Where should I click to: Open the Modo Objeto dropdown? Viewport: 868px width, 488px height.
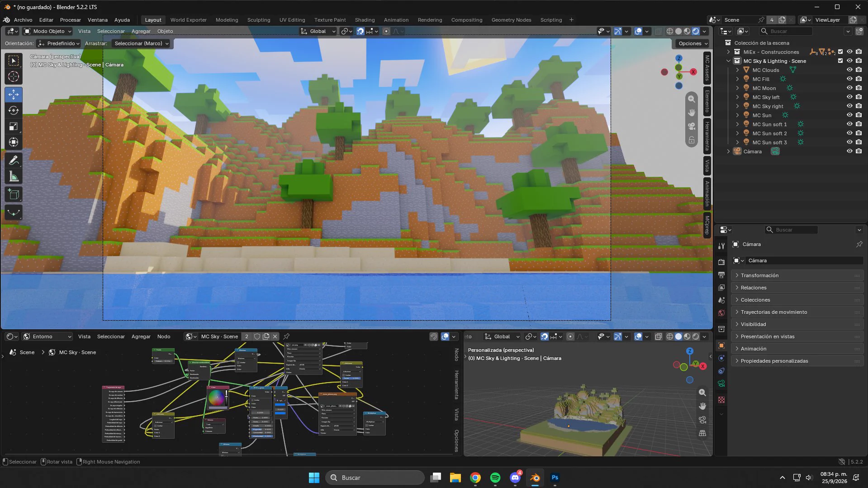coord(47,31)
